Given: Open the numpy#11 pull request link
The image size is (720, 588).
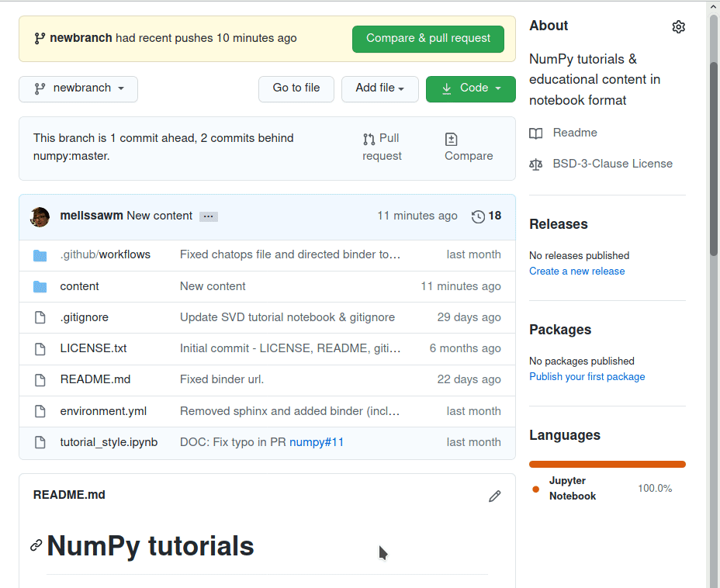Looking at the screenshot, I should tap(317, 442).
